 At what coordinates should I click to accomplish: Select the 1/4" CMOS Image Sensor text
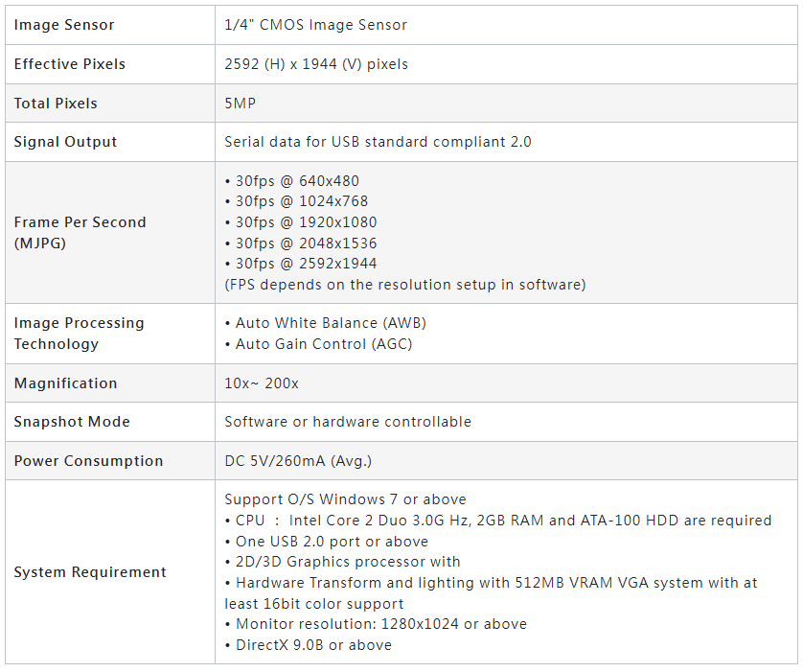315,25
